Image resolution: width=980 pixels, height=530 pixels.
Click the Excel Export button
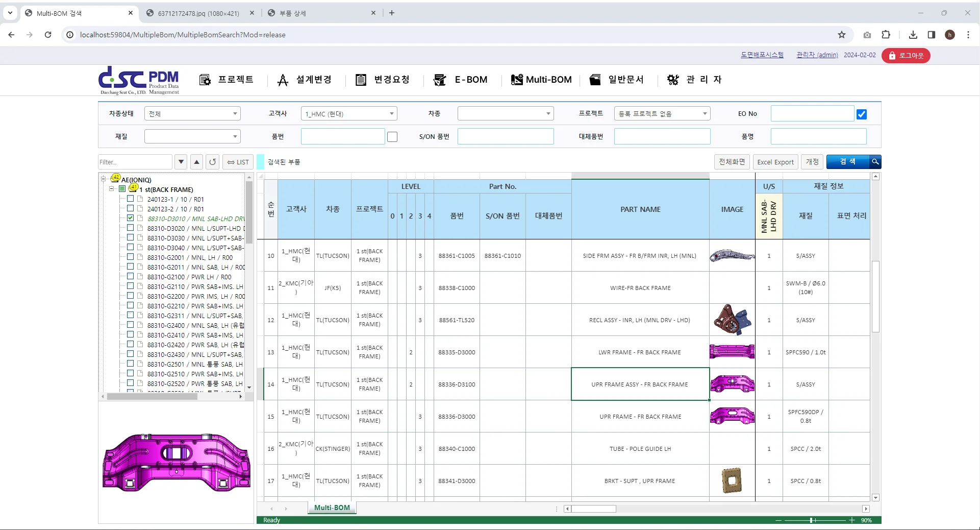[x=775, y=162]
